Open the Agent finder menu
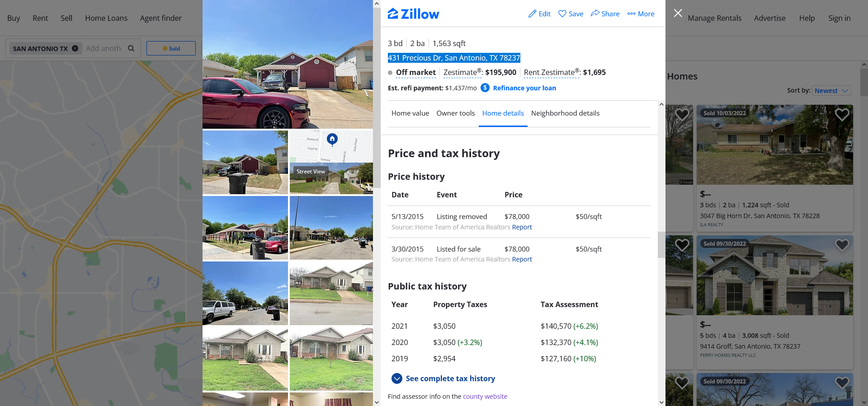The image size is (868, 406). tap(160, 18)
